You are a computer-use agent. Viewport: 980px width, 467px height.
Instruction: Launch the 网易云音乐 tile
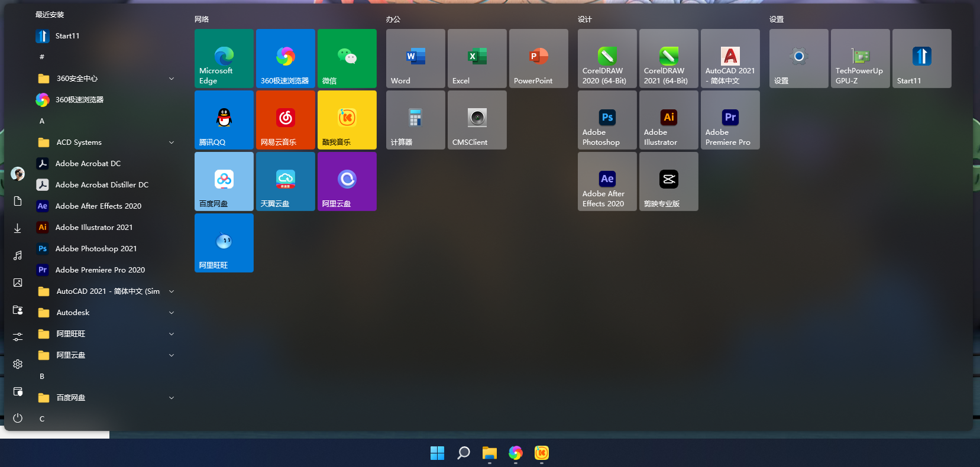(286, 120)
